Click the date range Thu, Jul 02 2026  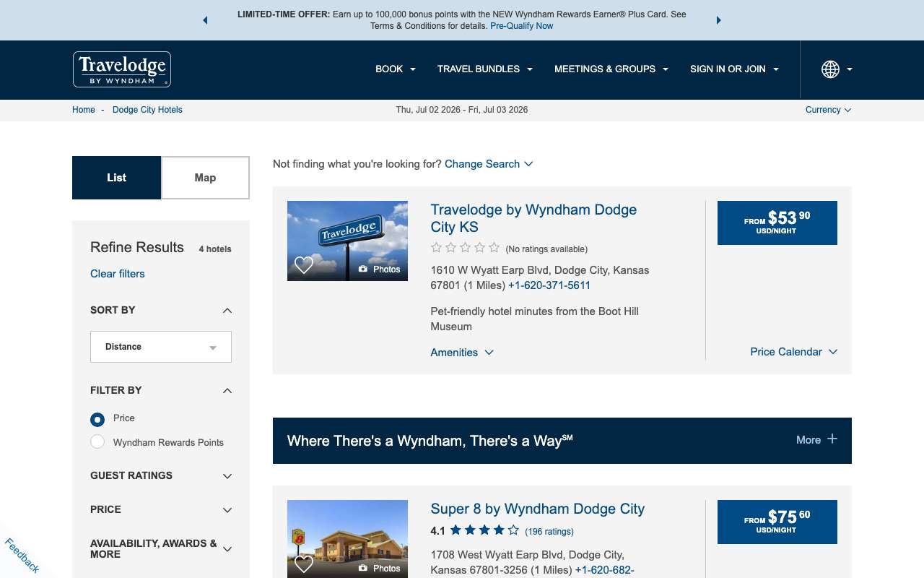462,110
